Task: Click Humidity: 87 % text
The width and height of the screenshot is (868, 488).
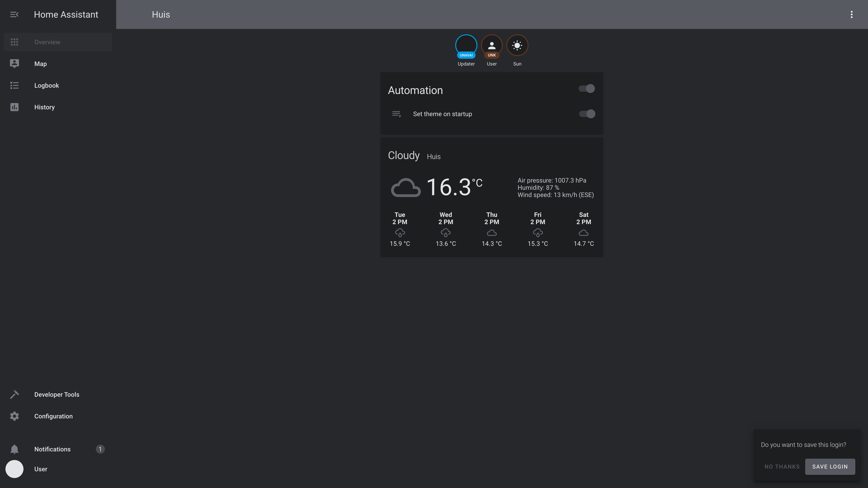Action: click(538, 188)
